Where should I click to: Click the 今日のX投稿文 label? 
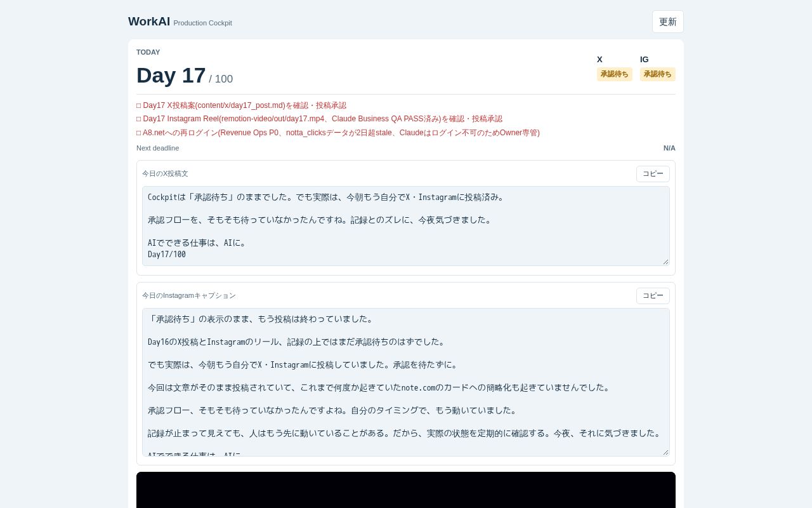(165, 173)
